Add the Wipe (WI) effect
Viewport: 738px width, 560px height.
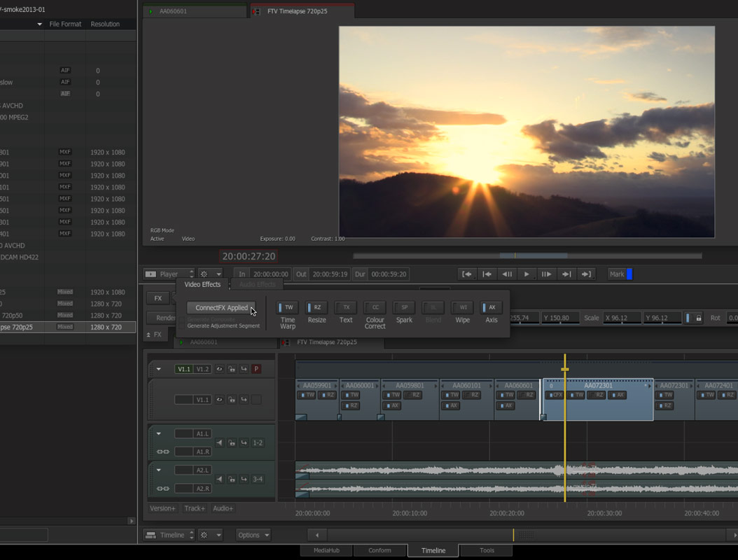[462, 307]
